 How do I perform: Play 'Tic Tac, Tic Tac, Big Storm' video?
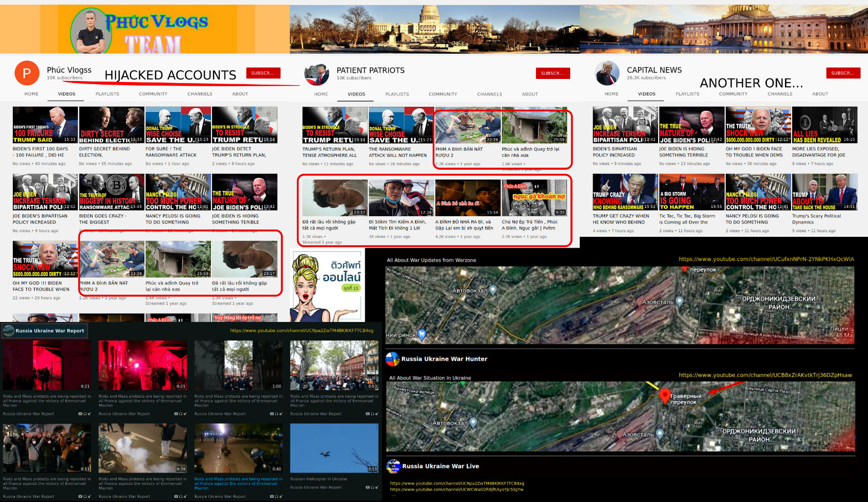click(692, 192)
